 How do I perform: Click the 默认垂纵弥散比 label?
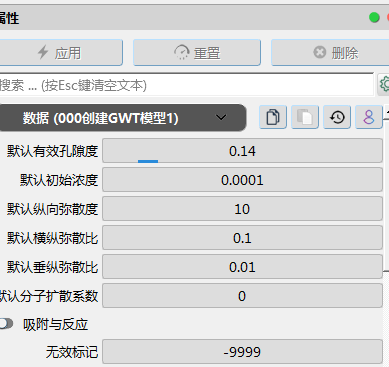(52, 267)
